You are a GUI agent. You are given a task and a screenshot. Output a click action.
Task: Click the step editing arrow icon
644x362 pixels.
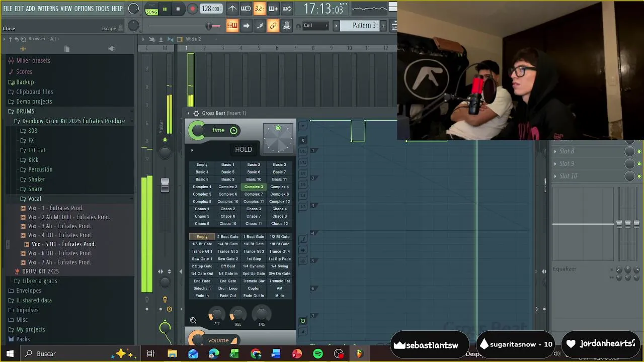[246, 26]
